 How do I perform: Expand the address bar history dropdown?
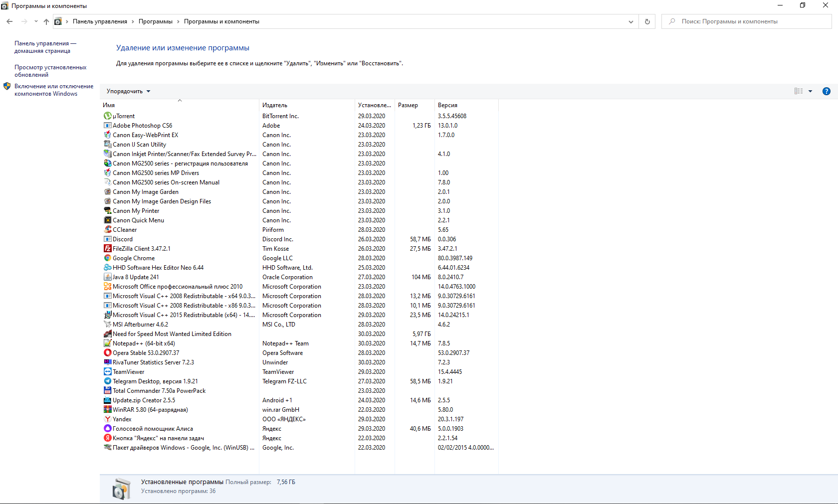(631, 21)
